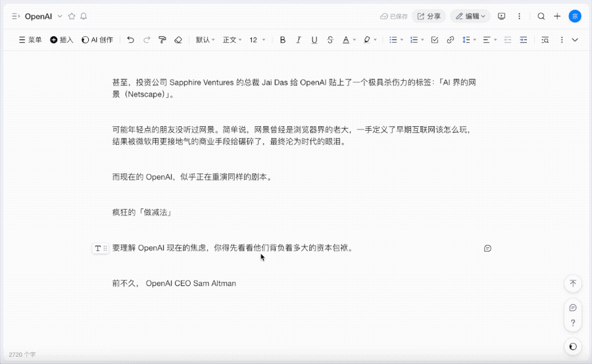This screenshot has width=592, height=364.
Task: Open the user profile avatar
Action: [x=575, y=16]
